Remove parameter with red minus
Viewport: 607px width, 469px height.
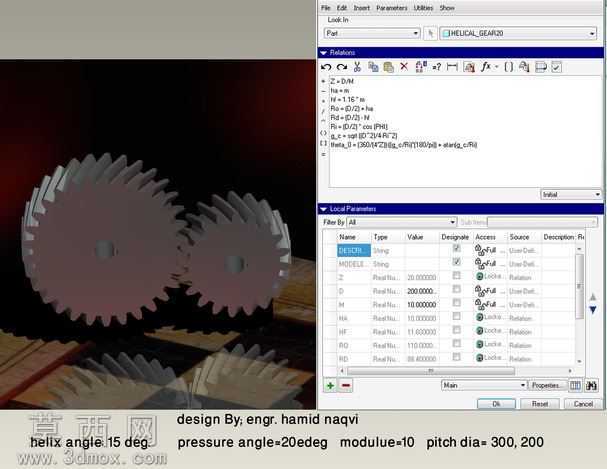pos(346,386)
